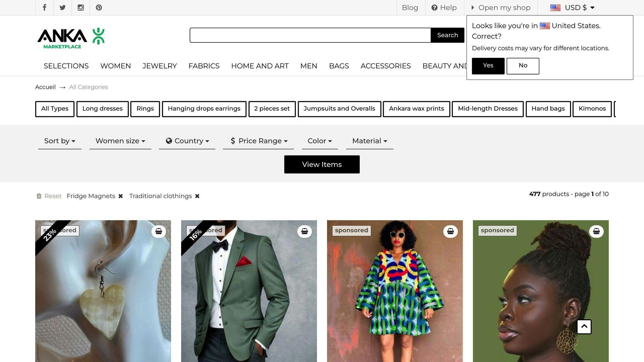Focus the search text field
Image resolution: width=644 pixels, height=362 pixels.
click(310, 35)
